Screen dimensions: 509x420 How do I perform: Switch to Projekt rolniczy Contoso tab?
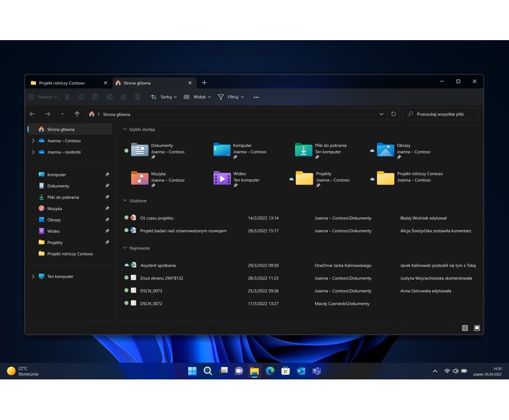62,83
